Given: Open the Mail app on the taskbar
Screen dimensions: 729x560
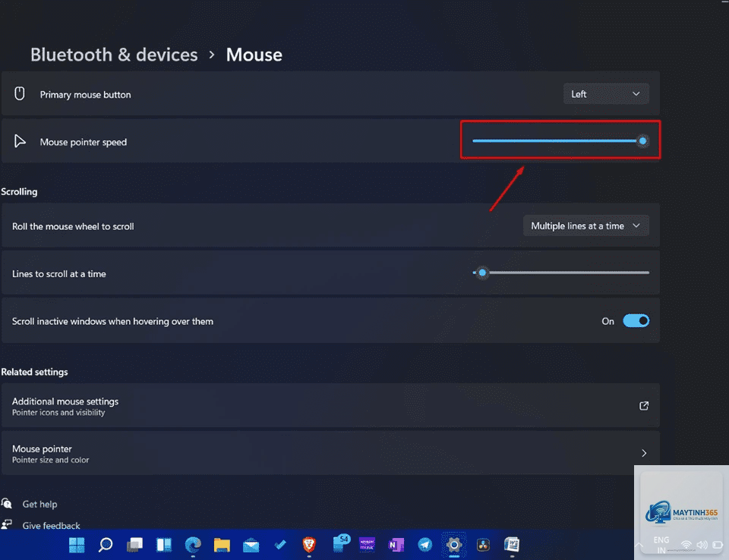Looking at the screenshot, I should (x=251, y=545).
